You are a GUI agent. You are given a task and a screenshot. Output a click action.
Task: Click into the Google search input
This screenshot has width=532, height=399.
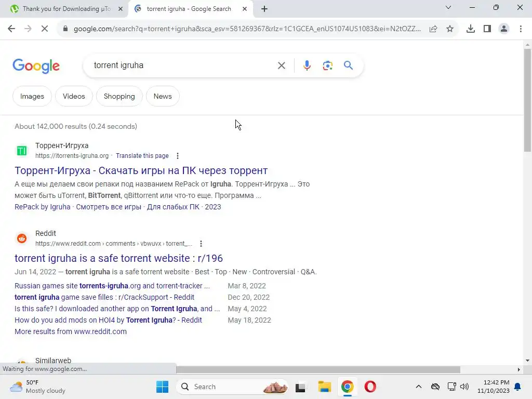[x=183, y=65]
